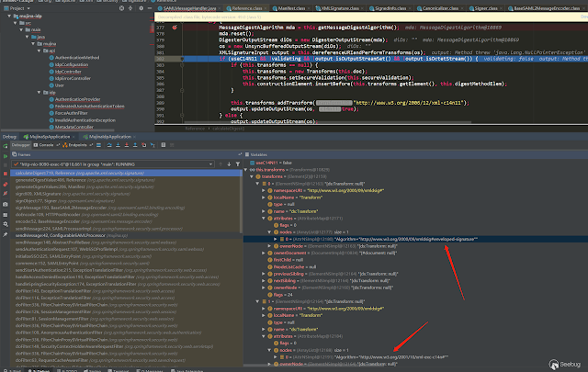The width and height of the screenshot is (588, 372).
Task: Click the red Stop debug icon
Action: coord(6,174)
